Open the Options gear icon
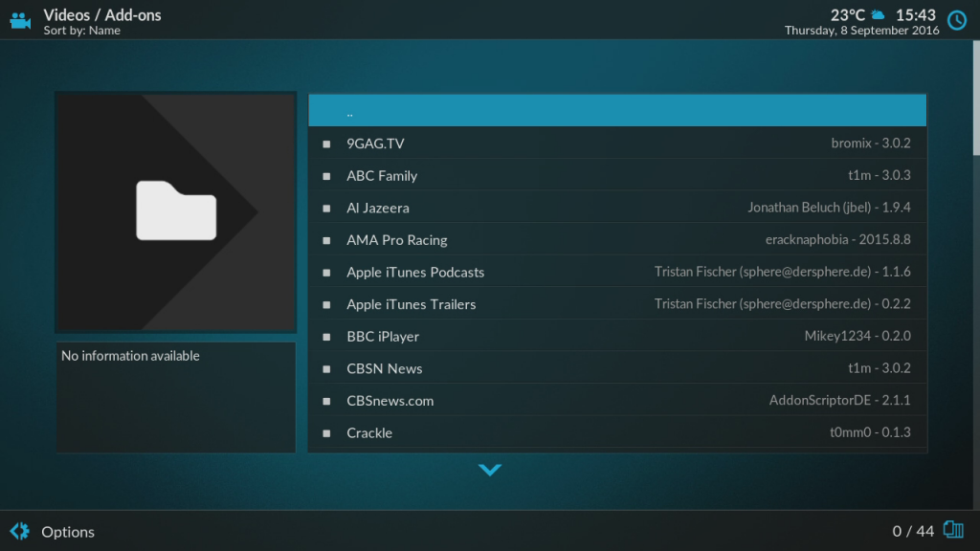 (x=19, y=531)
